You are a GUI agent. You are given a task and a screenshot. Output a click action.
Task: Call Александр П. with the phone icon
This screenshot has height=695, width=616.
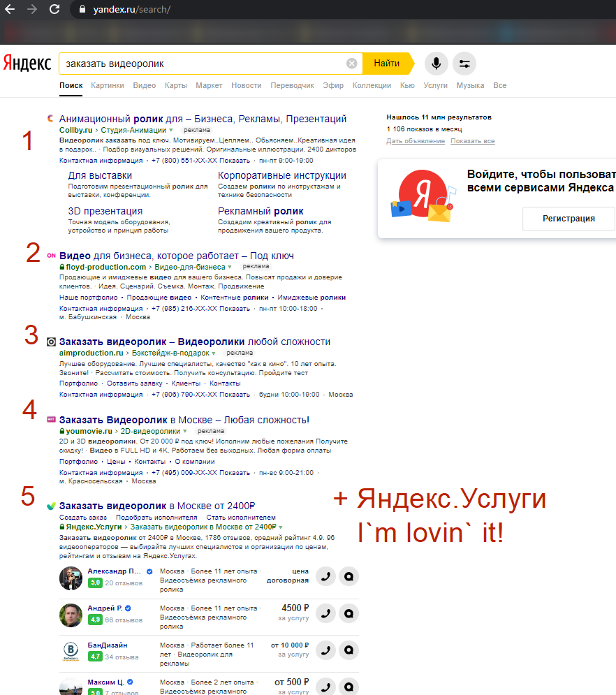click(x=325, y=576)
